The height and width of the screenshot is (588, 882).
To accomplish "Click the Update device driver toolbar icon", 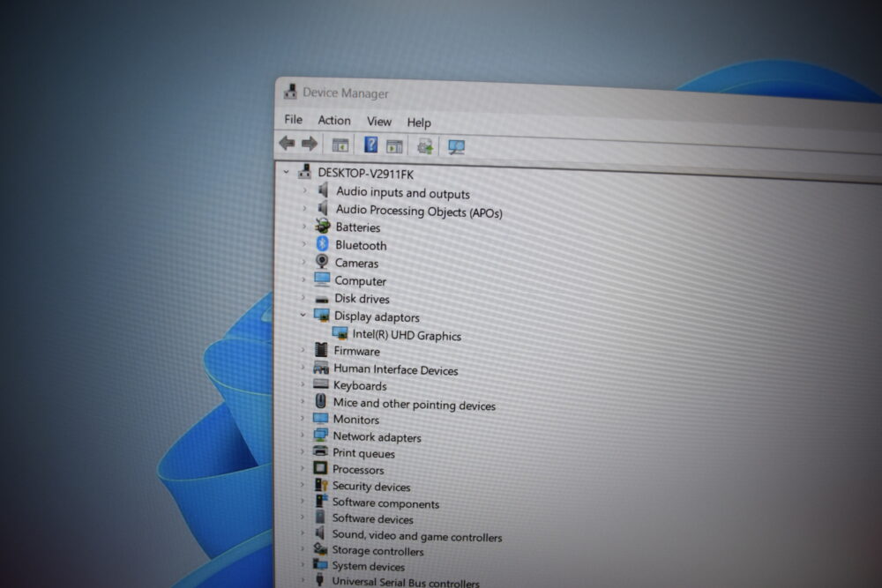I will click(425, 146).
